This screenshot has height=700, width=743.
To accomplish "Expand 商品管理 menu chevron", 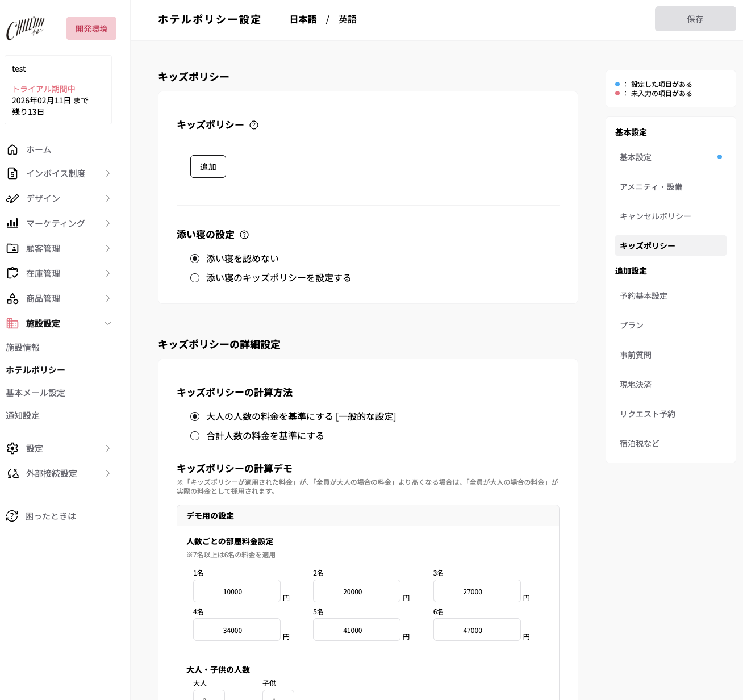I will click(108, 298).
